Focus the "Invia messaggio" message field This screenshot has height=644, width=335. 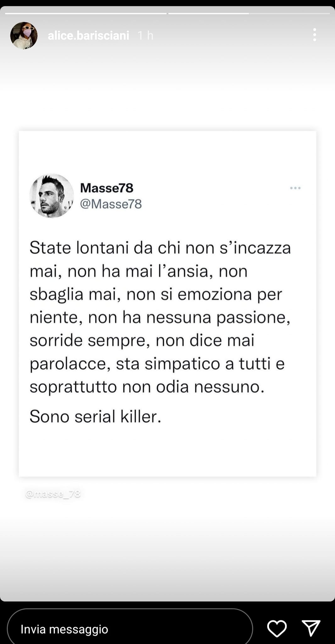pyautogui.click(x=130, y=629)
